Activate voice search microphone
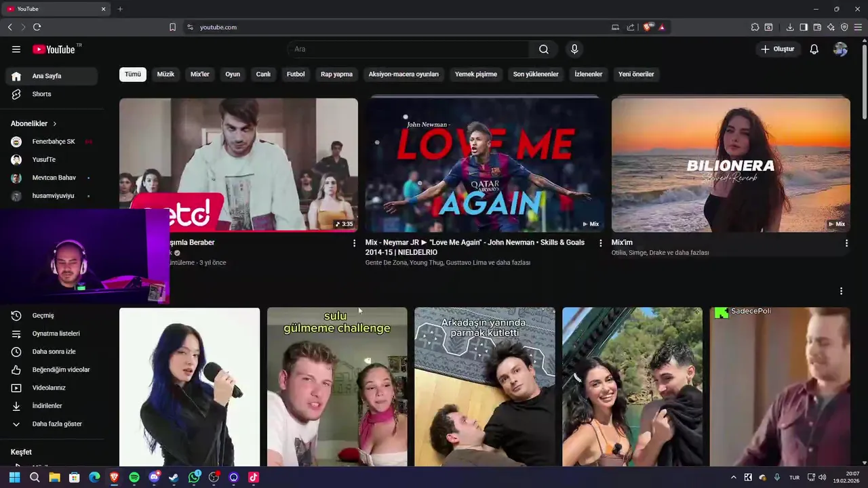The height and width of the screenshot is (488, 868). point(574,49)
